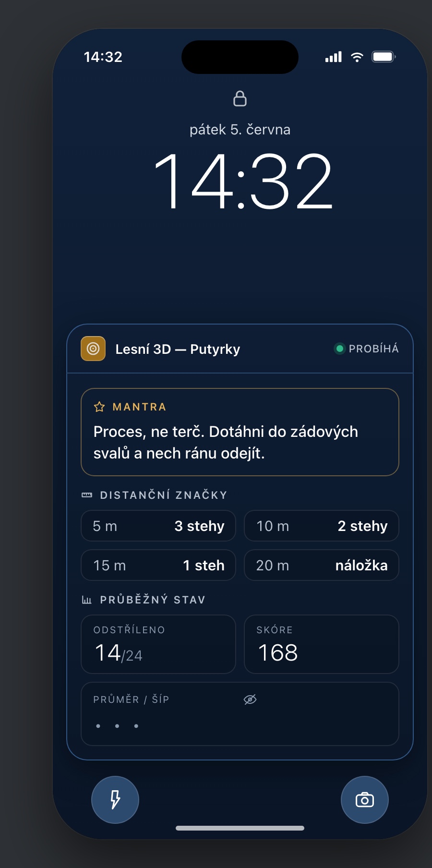The height and width of the screenshot is (868, 432).
Task: Reveal hidden average with crossed-eye icon
Action: click(x=250, y=699)
